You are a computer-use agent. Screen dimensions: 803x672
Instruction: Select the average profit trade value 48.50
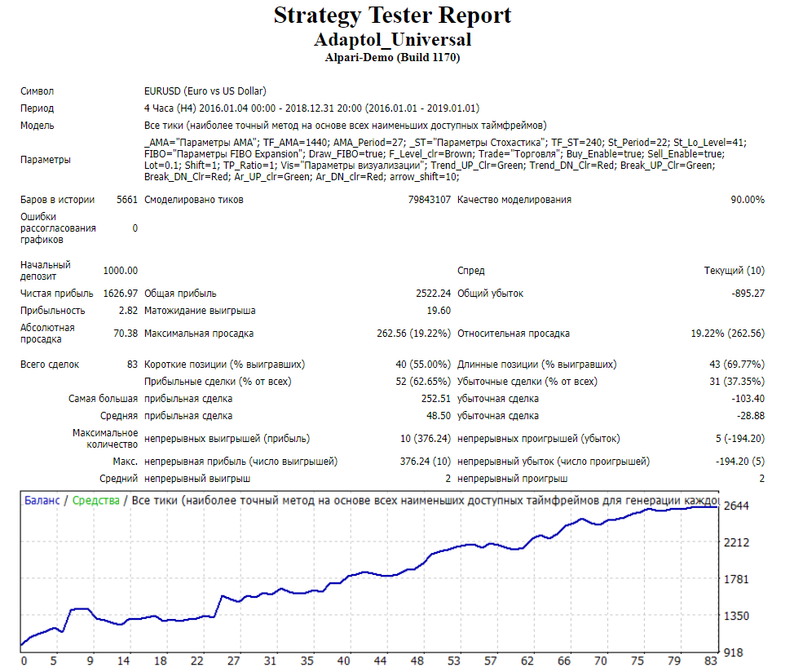click(x=439, y=416)
